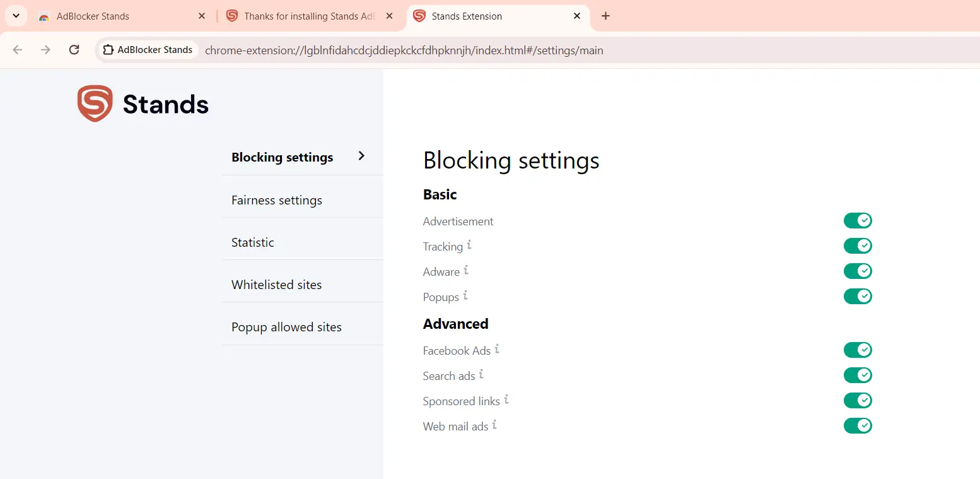Click the info icon next to Search ads
Image resolution: width=980 pixels, height=479 pixels.
pyautogui.click(x=481, y=374)
